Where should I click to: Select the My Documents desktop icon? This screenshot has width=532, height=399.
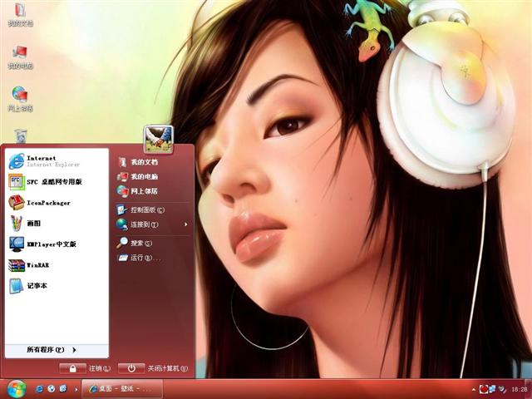pos(20,15)
